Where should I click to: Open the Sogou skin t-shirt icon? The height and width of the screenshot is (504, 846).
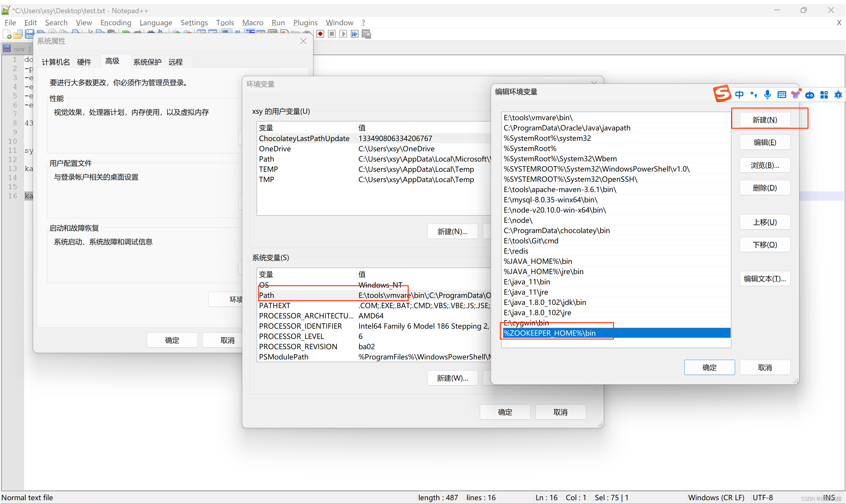(795, 94)
